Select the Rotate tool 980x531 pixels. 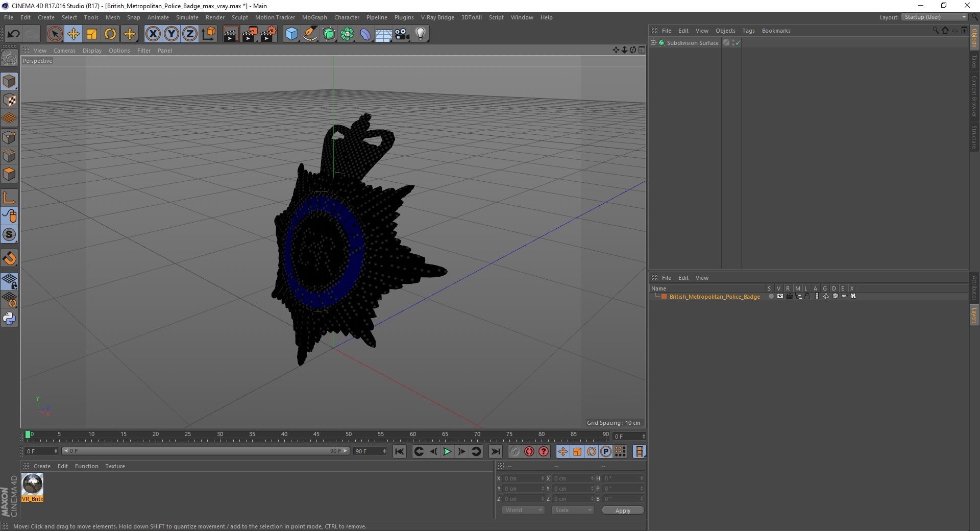tap(110, 34)
